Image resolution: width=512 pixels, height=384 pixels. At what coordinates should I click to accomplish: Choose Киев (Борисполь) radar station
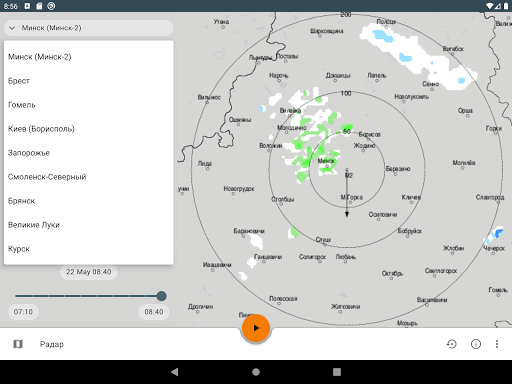[x=89, y=129]
